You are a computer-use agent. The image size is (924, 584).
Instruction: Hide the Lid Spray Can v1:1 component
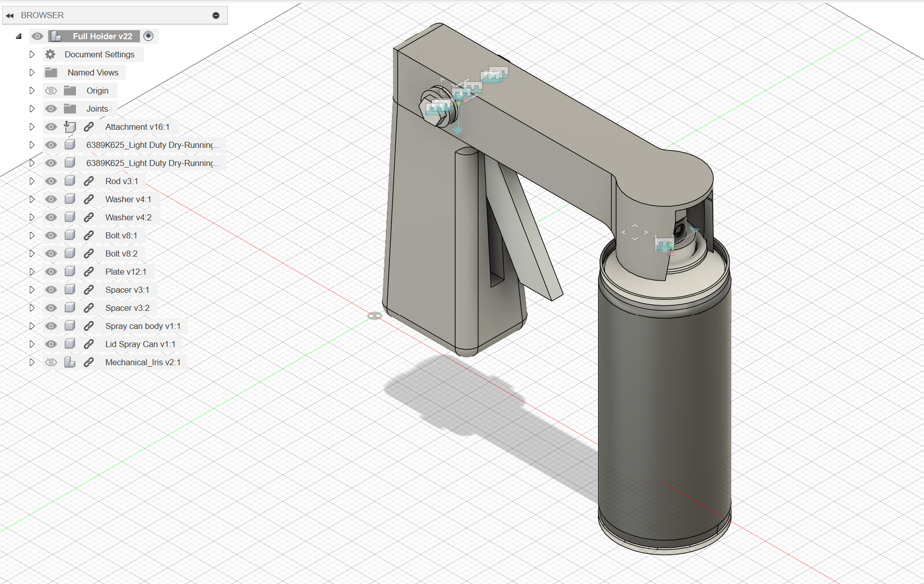51,344
